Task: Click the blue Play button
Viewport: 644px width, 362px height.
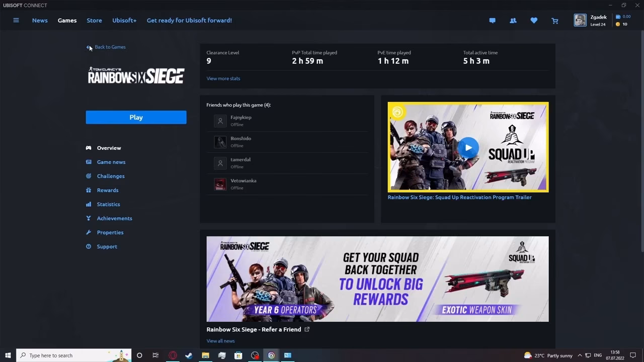Action: pos(136,117)
